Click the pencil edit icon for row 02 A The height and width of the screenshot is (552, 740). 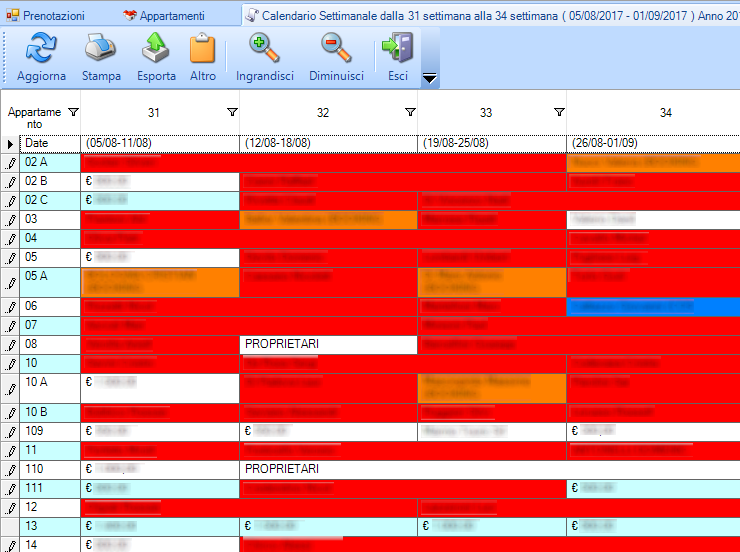click(x=11, y=162)
